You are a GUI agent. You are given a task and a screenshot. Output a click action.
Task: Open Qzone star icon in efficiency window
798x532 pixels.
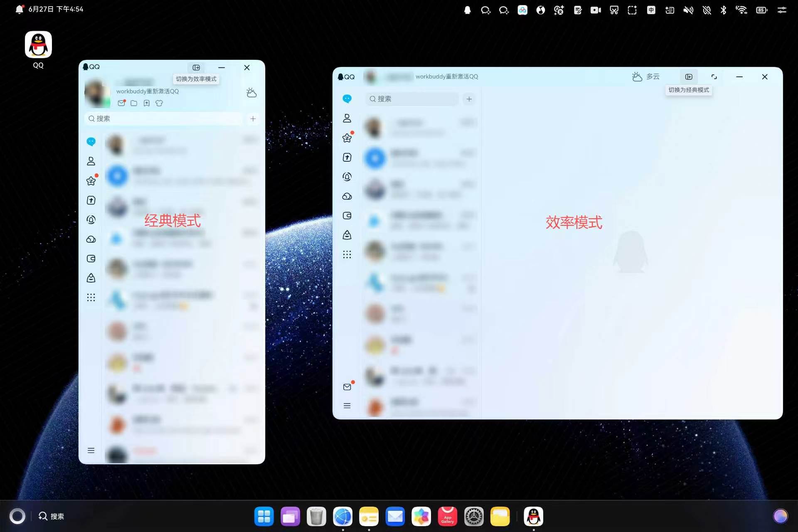347,138
